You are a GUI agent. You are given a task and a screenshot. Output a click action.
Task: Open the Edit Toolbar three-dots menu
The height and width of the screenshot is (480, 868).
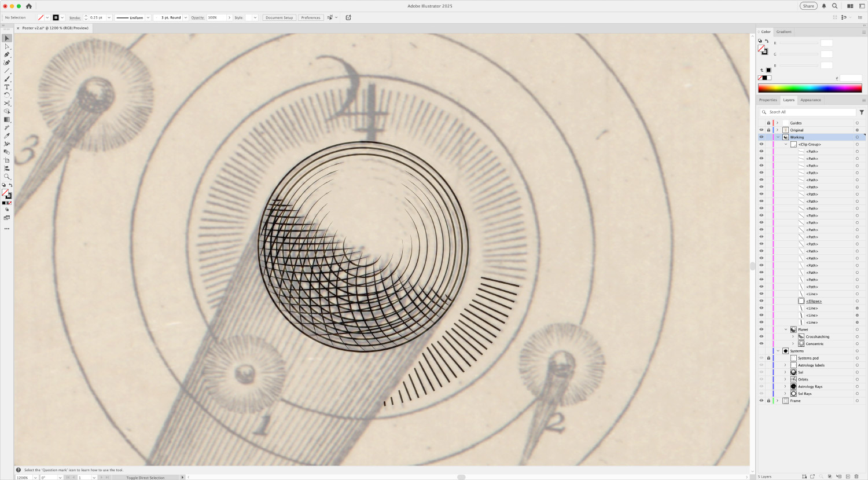click(7, 229)
